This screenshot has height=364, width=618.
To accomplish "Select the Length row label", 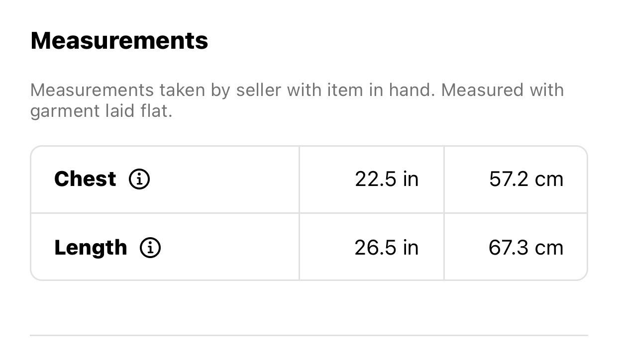I will point(91,248).
